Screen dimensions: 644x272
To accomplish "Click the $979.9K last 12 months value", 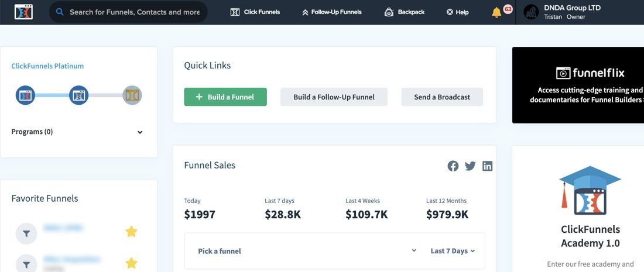I will [447, 214].
